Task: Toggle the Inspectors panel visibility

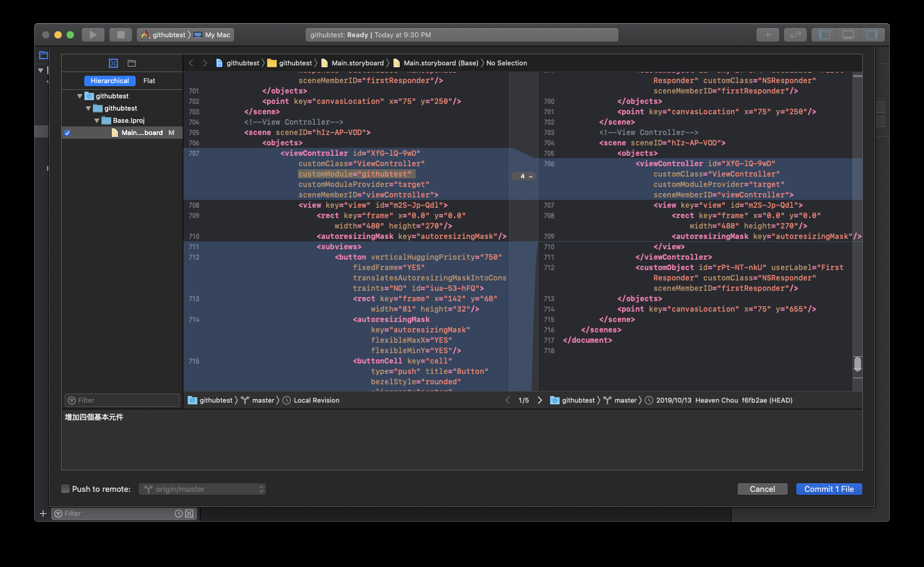Action: [x=872, y=35]
